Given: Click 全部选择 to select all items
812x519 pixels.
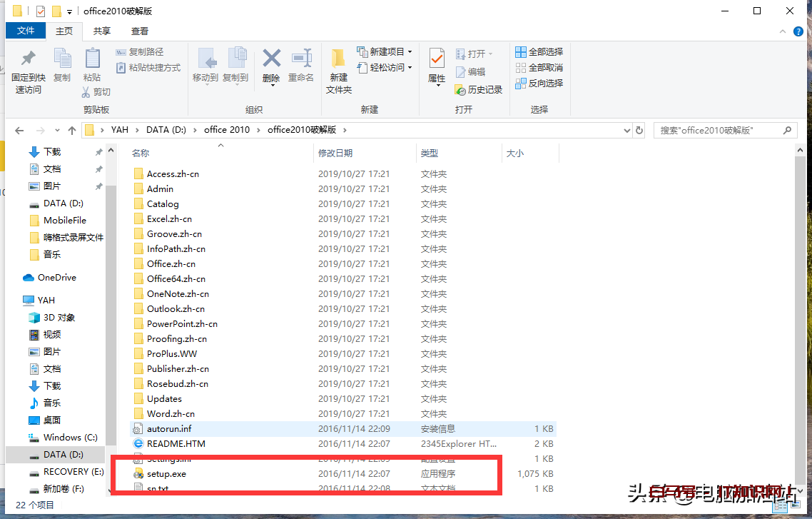Looking at the screenshot, I should pyautogui.click(x=539, y=52).
